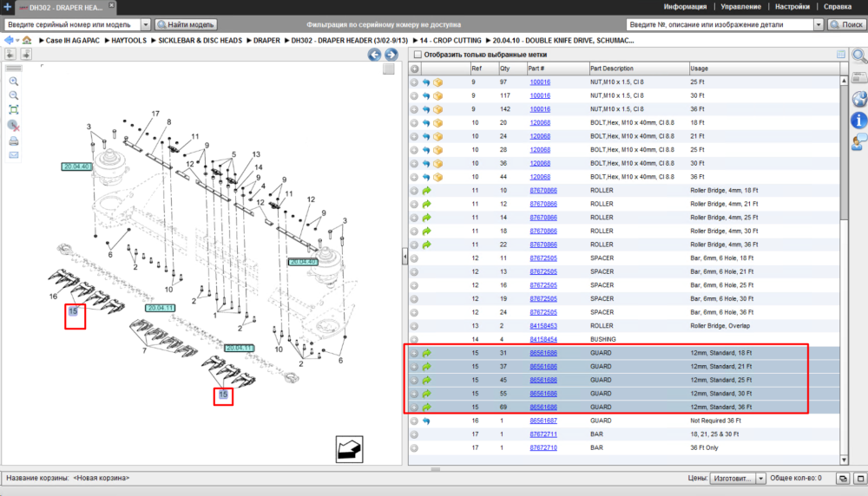This screenshot has height=496, width=868.
Task: Click the globe icon in the right sidebar
Action: click(x=859, y=99)
